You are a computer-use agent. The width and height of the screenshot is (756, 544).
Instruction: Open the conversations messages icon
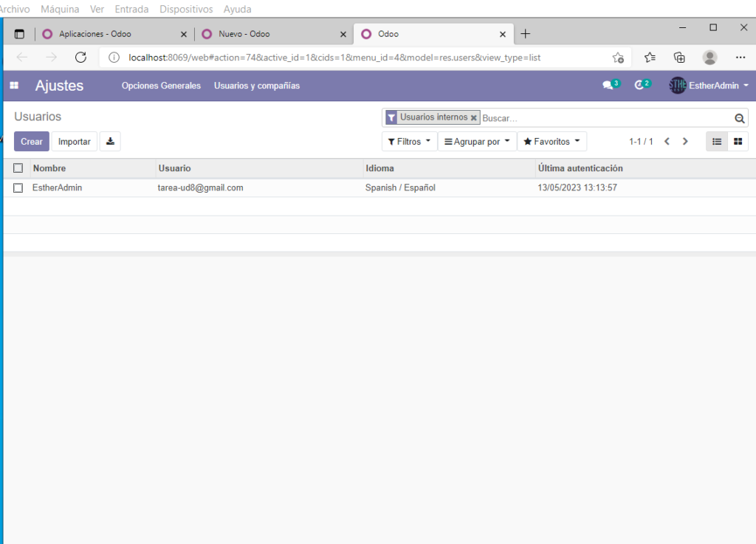608,86
